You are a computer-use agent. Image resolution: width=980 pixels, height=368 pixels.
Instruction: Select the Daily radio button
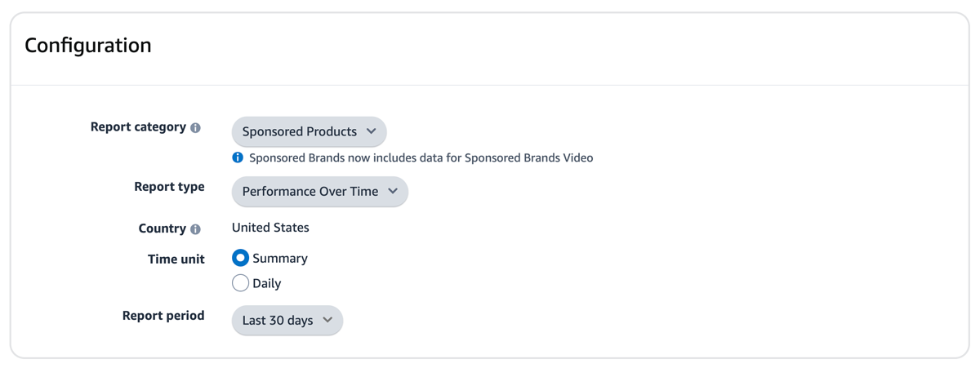240,283
